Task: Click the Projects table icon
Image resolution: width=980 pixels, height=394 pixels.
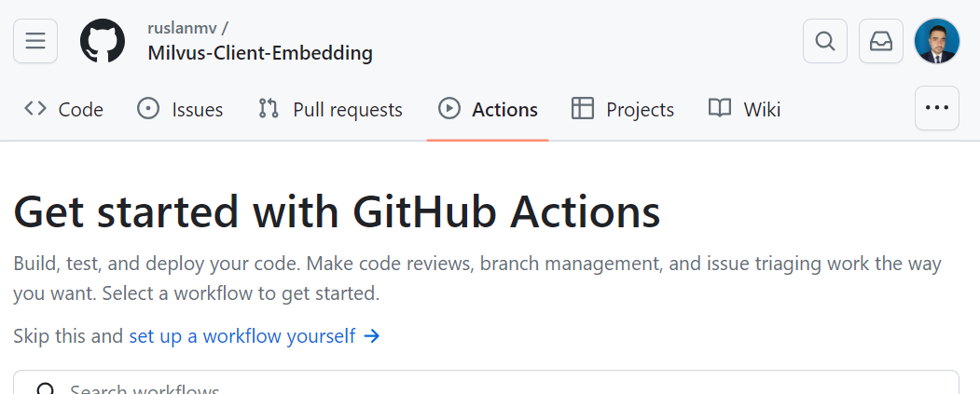Action: (583, 109)
